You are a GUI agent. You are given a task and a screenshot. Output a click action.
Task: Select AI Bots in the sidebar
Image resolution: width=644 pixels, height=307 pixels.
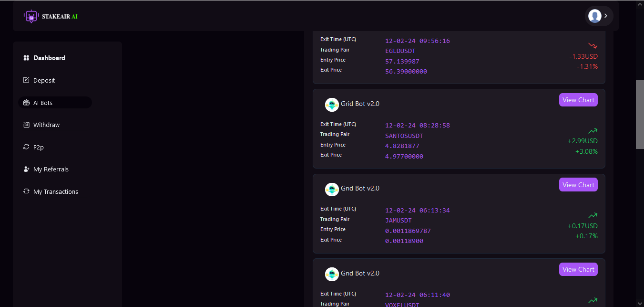43,103
